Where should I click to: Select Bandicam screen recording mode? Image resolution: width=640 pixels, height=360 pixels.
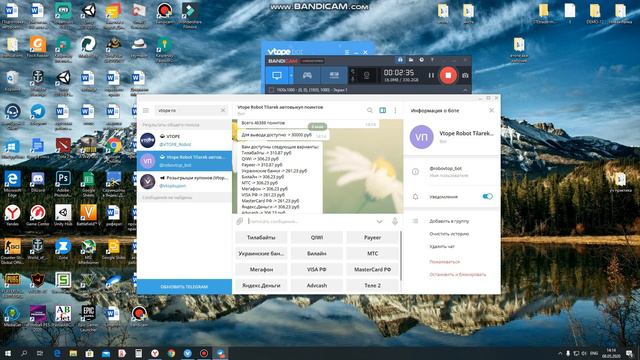pyautogui.click(x=277, y=76)
